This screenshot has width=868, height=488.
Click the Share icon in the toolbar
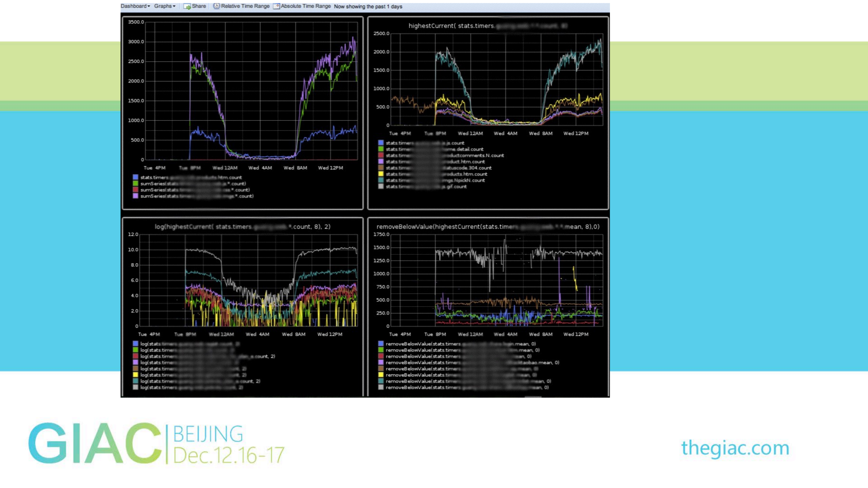[x=187, y=6]
